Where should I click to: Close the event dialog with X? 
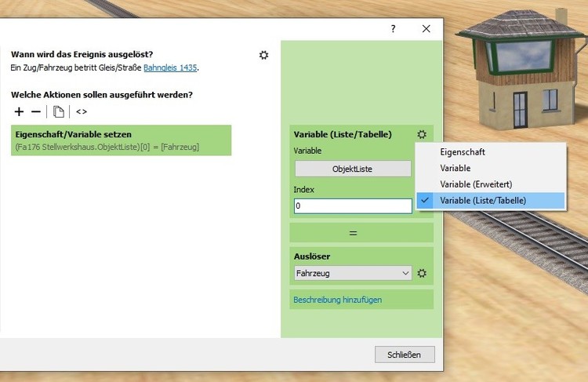point(426,28)
